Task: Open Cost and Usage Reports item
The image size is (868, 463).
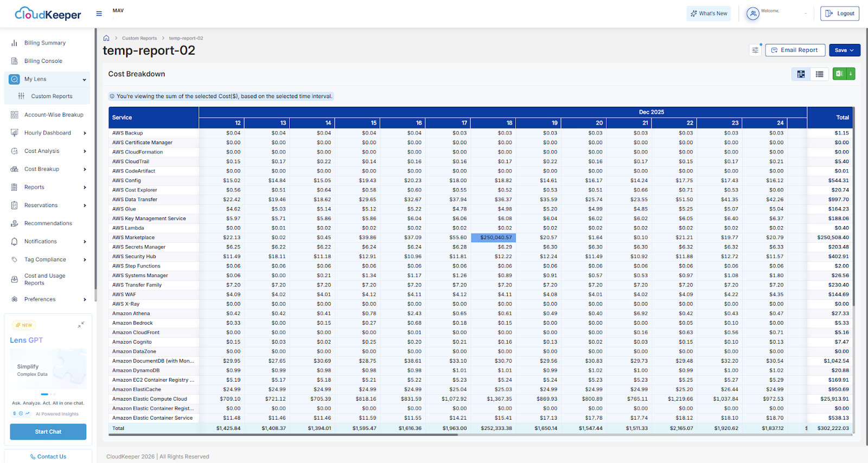Action: tap(45, 279)
